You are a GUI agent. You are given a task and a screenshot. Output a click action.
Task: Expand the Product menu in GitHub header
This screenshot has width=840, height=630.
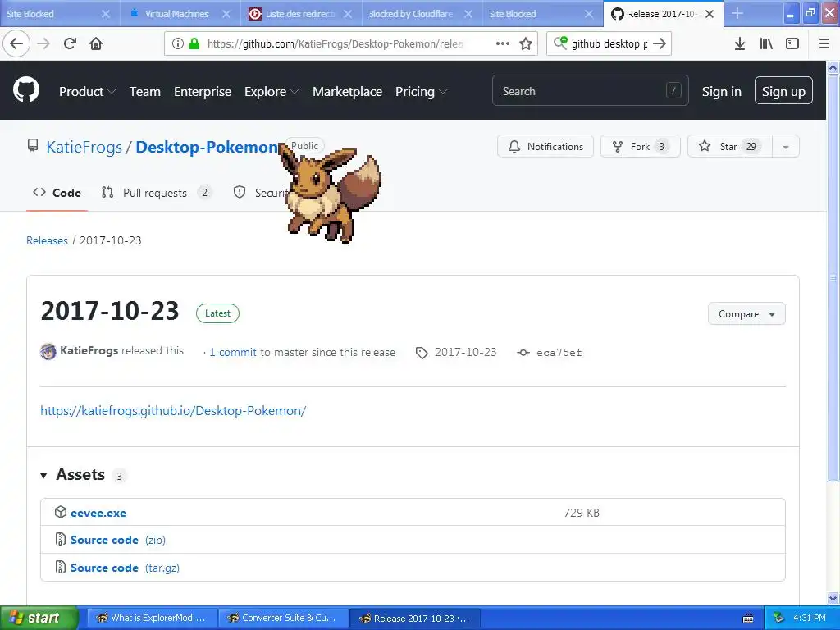[x=87, y=92]
